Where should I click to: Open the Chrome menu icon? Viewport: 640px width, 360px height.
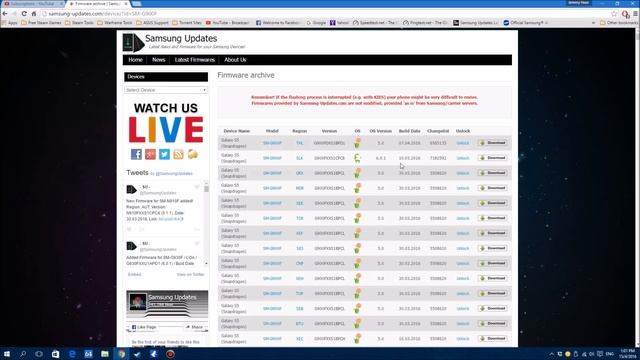pyautogui.click(x=636, y=13)
